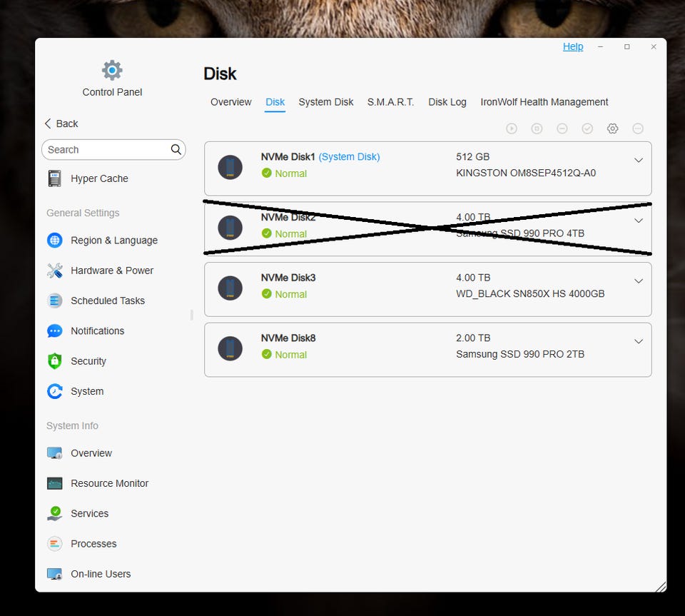Click the play toolbar icon
The image size is (685, 616).
[512, 128]
